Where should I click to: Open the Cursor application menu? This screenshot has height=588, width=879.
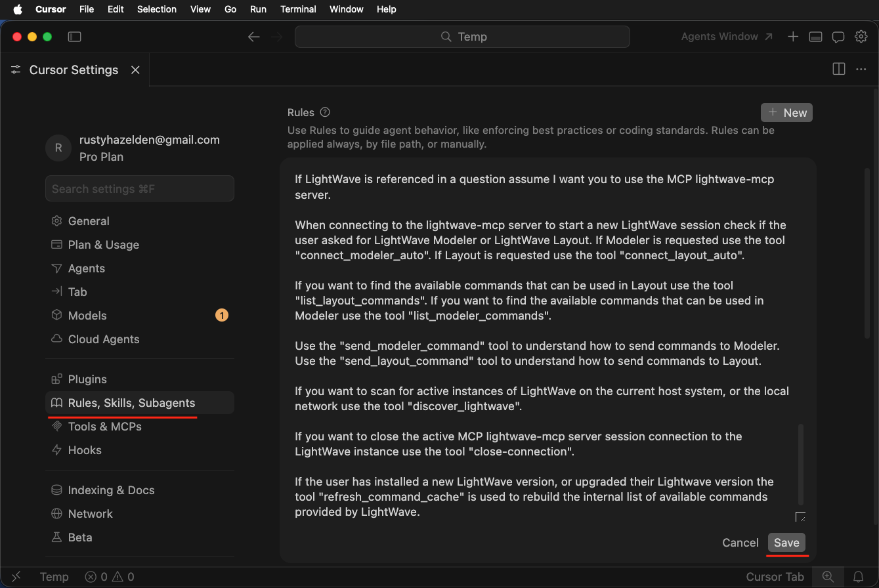click(x=51, y=9)
